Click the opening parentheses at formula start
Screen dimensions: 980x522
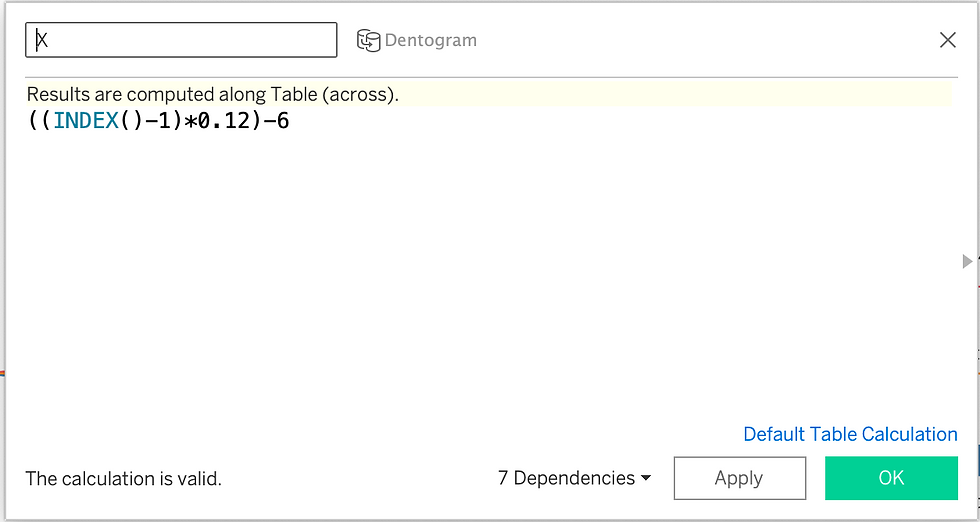(40, 120)
